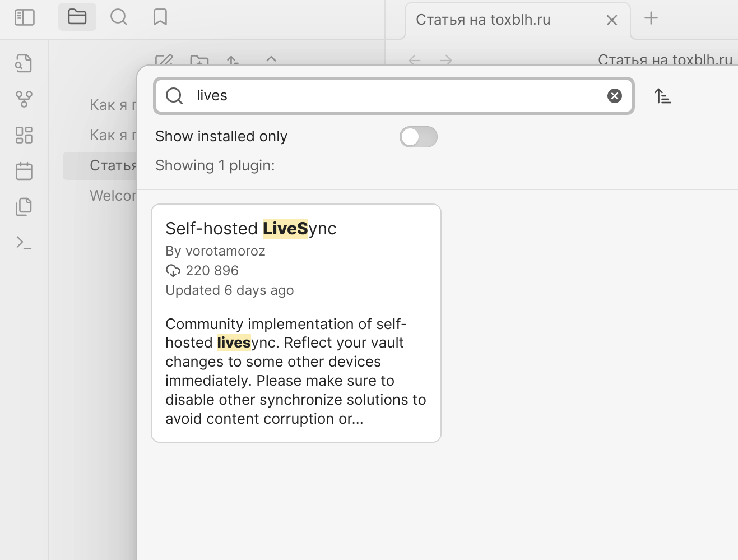Open command palette from ribbon
The width and height of the screenshot is (738, 560).
[x=24, y=243]
